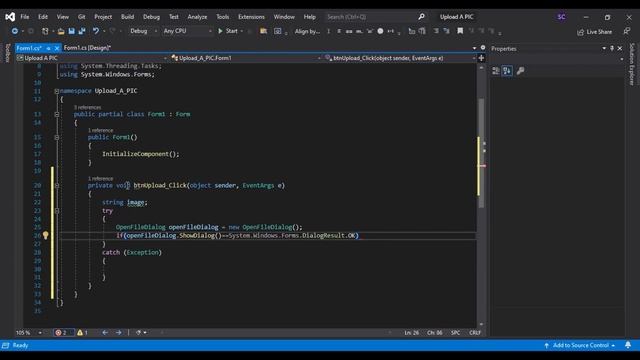Click the open file folder icon
Image resolution: width=640 pixels, height=360 pixels.
pos(61,31)
